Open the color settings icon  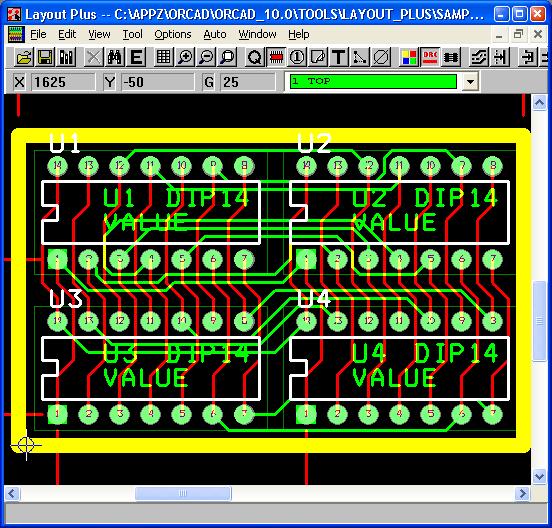pos(409,57)
